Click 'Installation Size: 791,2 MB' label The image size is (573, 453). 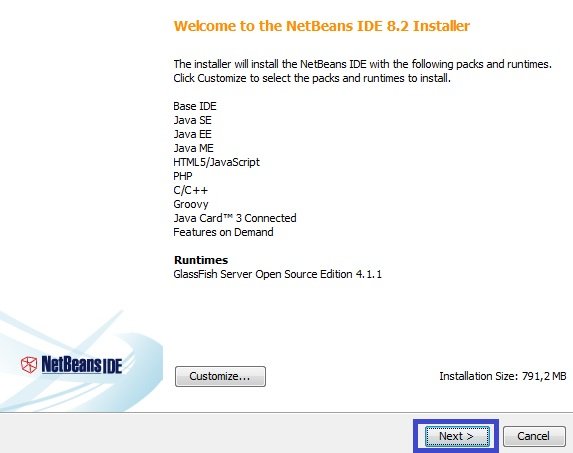pyautogui.click(x=503, y=376)
